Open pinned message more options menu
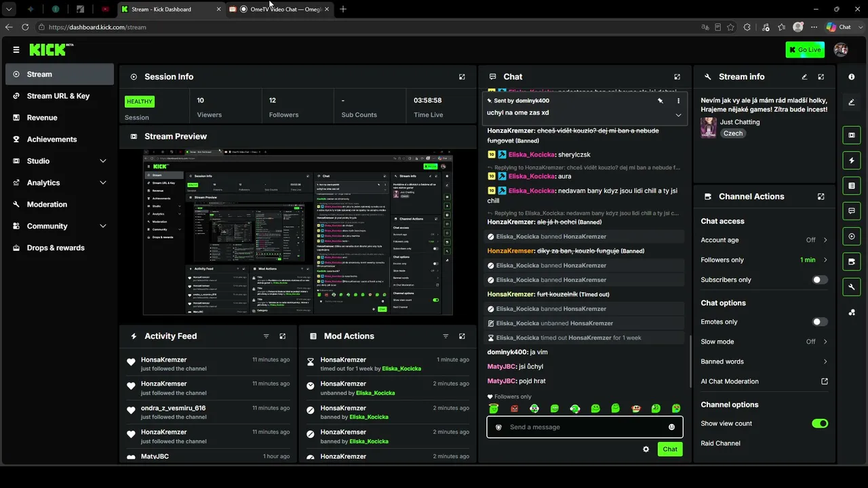The width and height of the screenshot is (868, 488). pyautogui.click(x=678, y=101)
